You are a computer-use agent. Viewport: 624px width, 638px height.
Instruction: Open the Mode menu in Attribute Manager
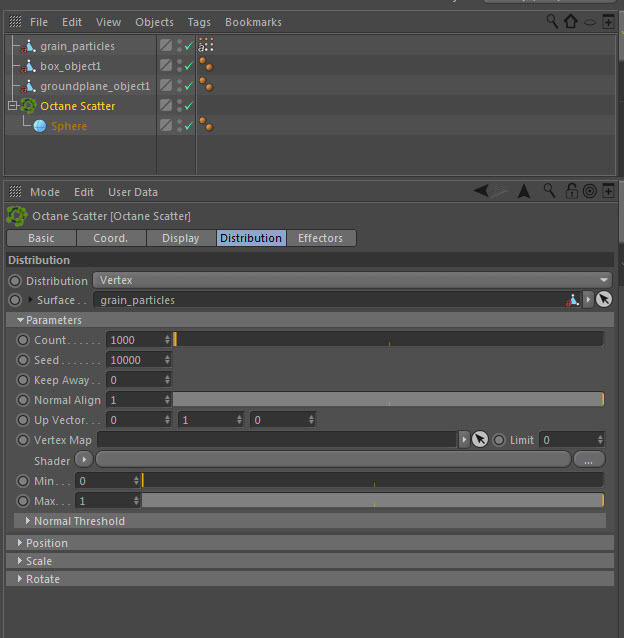pyautogui.click(x=45, y=192)
